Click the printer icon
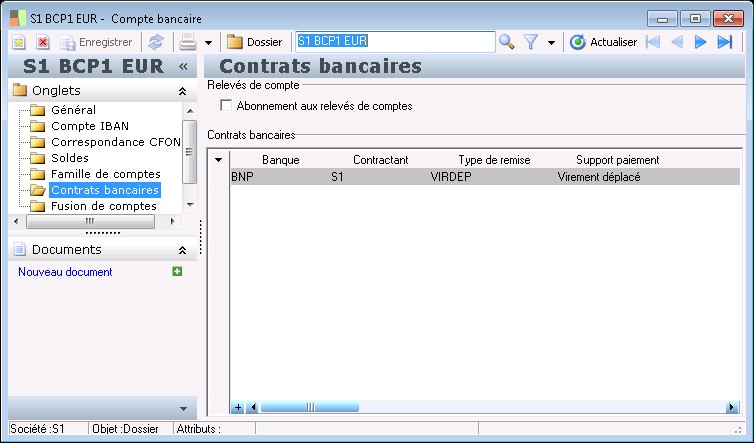 pyautogui.click(x=188, y=42)
